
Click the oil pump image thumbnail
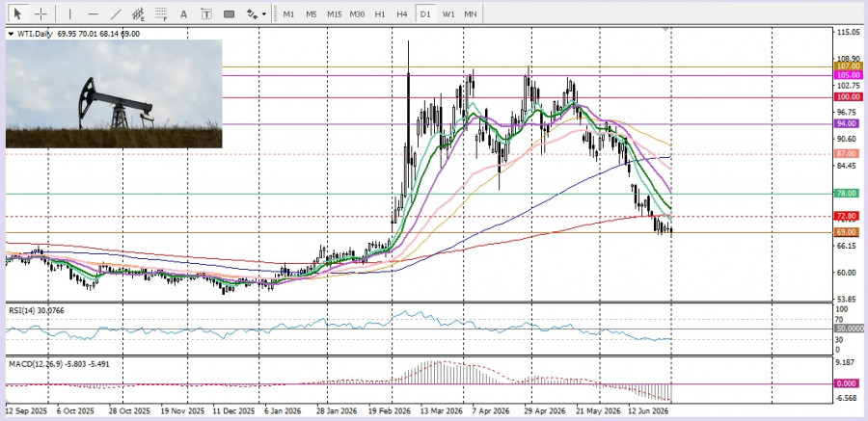click(x=114, y=93)
